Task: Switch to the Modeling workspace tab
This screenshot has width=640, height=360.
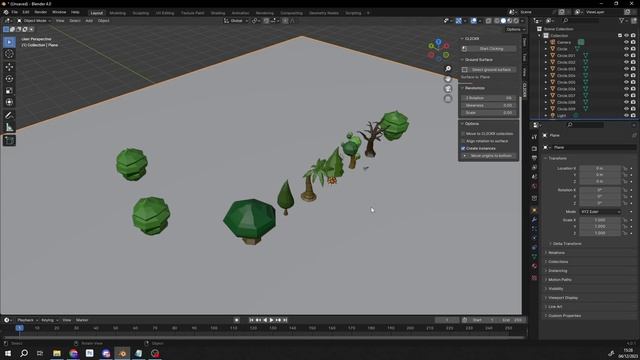Action: [x=118, y=13]
